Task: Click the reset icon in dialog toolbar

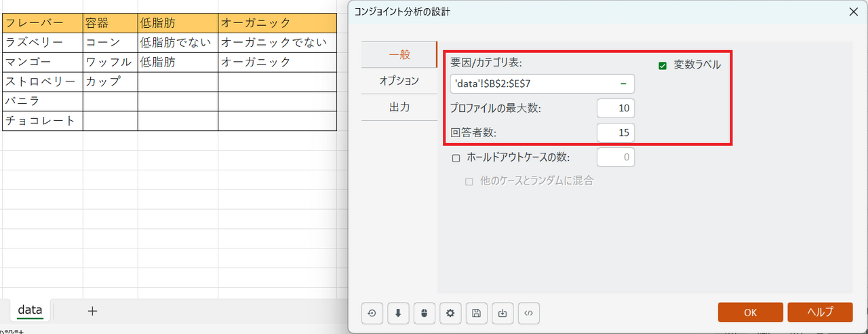Action: (x=372, y=313)
